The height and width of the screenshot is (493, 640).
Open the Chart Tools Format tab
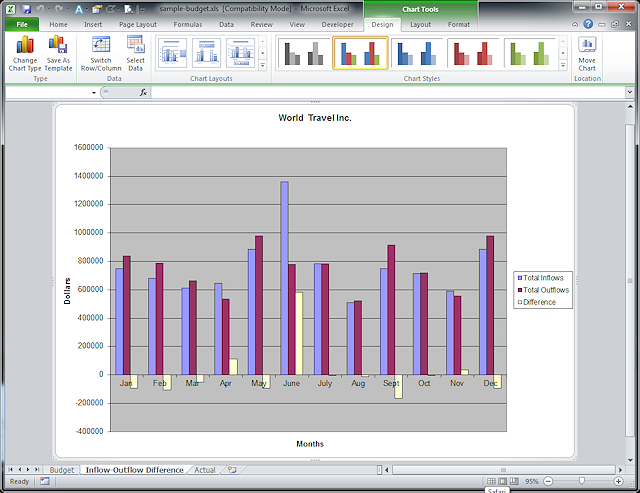[459, 24]
